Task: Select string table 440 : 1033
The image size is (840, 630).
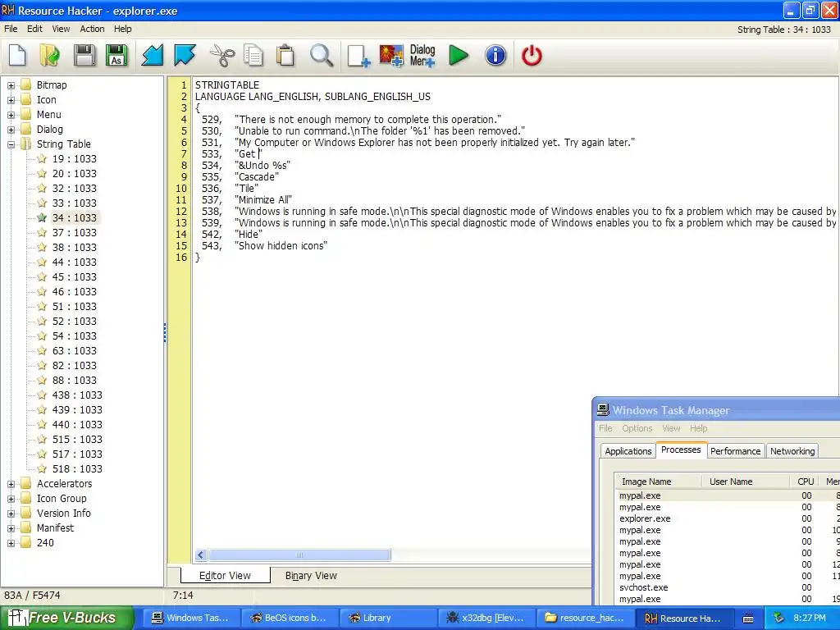Action: click(77, 425)
